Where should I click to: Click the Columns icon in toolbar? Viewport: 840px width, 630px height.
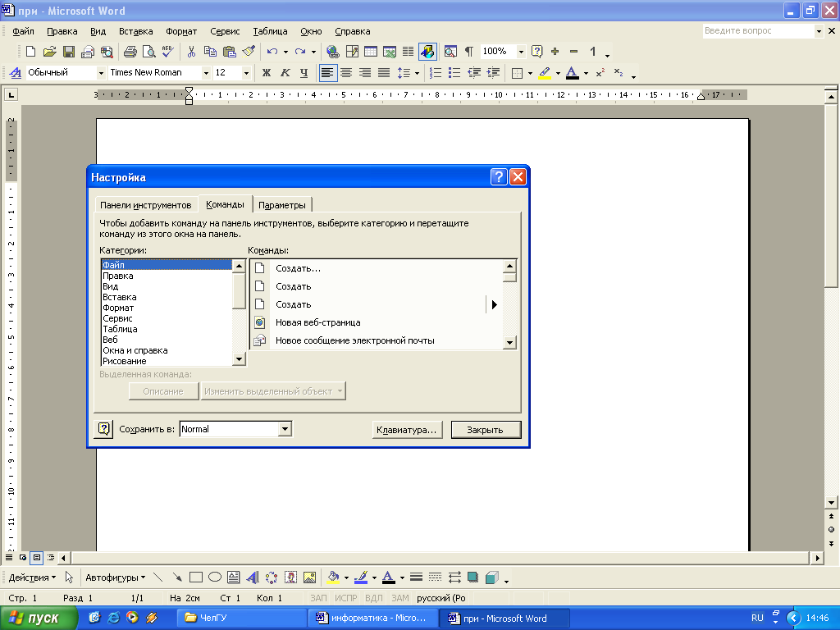coord(409,52)
